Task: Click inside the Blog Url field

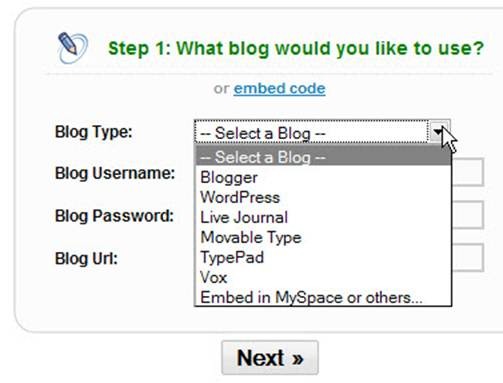Action: 468,257
